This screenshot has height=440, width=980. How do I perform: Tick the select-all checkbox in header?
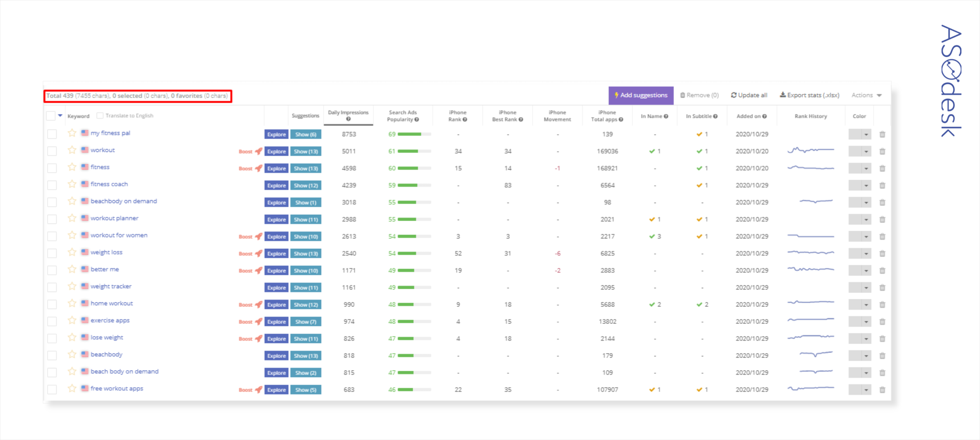pyautogui.click(x=51, y=116)
